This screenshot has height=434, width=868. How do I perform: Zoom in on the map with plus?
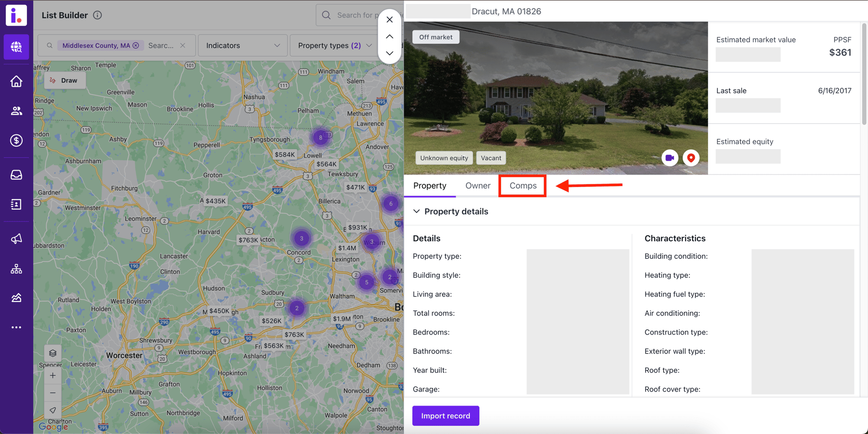[53, 376]
